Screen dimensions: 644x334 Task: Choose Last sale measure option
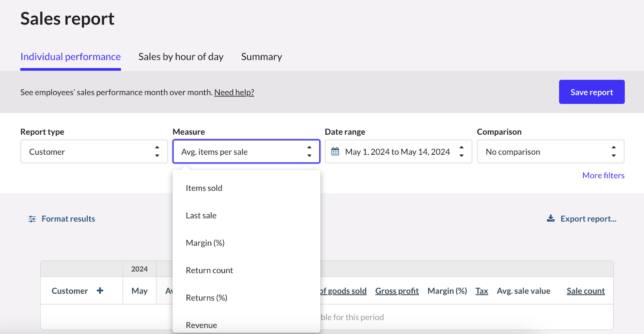pos(201,215)
